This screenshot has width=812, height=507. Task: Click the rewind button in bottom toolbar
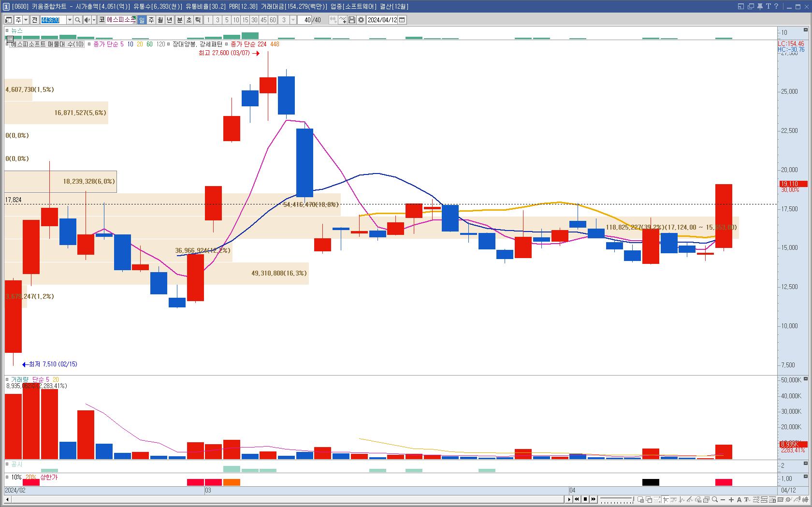click(x=577, y=499)
